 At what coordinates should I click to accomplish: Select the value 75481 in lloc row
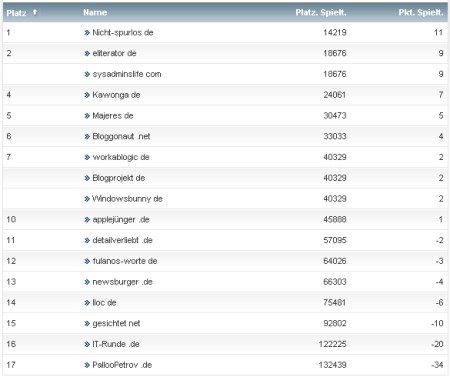(335, 303)
